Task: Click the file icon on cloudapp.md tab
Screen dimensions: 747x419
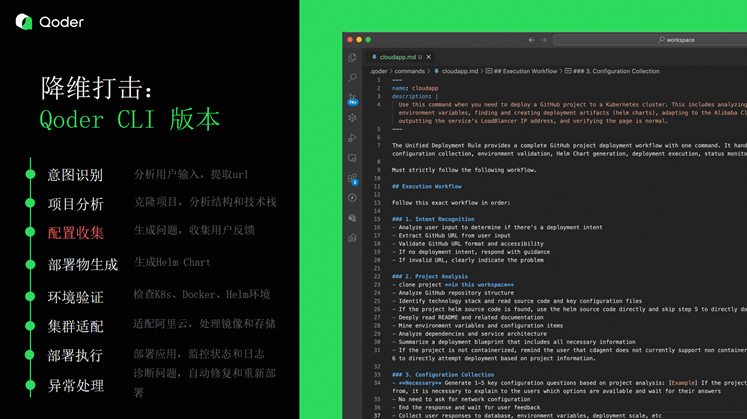Action: pos(374,57)
